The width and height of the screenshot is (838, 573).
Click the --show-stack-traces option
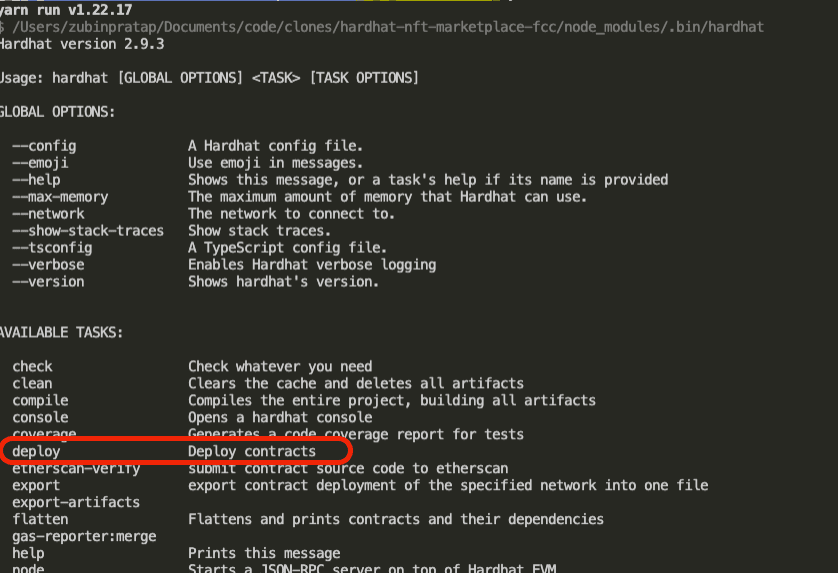pyautogui.click(x=88, y=231)
